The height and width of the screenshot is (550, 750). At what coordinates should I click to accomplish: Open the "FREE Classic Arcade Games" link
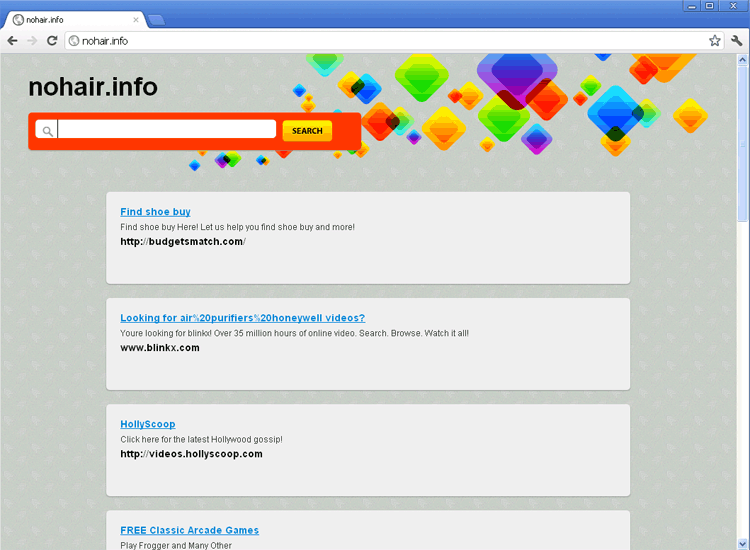[x=189, y=530]
